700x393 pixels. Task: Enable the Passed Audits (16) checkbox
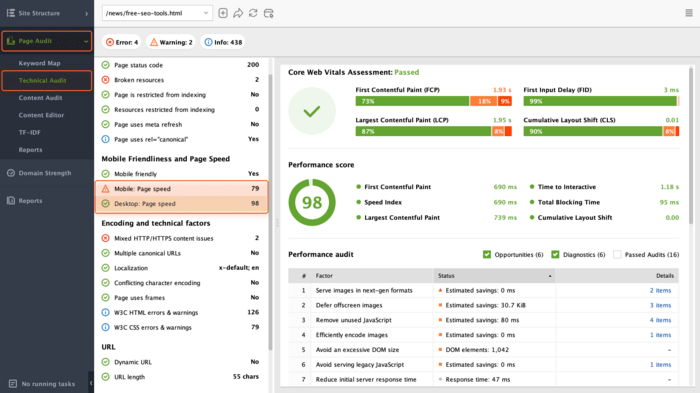point(617,255)
